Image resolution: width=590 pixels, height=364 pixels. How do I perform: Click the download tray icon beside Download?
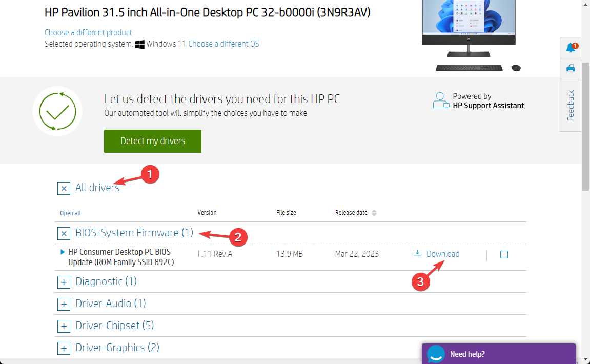pyautogui.click(x=417, y=253)
